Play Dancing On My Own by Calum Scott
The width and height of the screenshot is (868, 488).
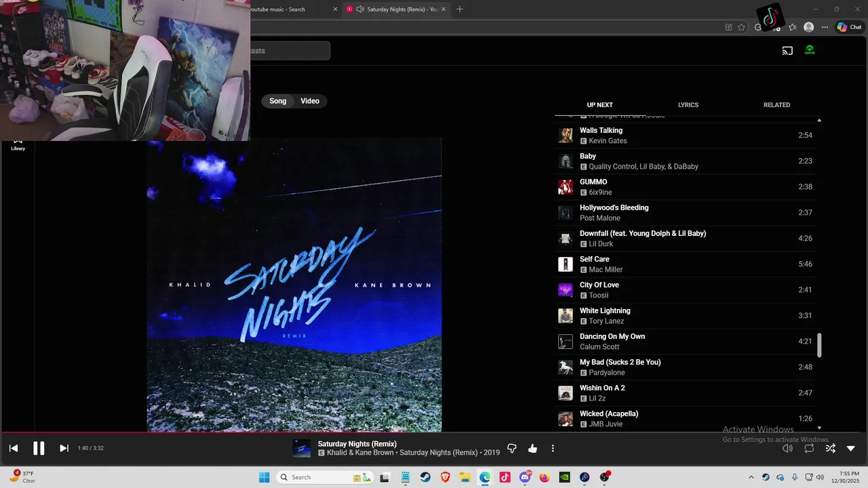[685, 342]
